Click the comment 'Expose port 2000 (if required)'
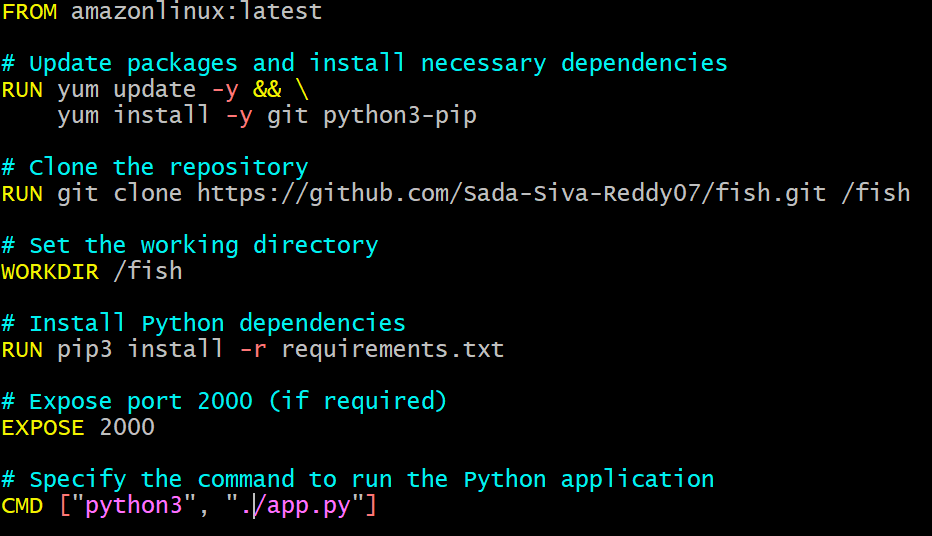This screenshot has height=536, width=932. (x=224, y=401)
